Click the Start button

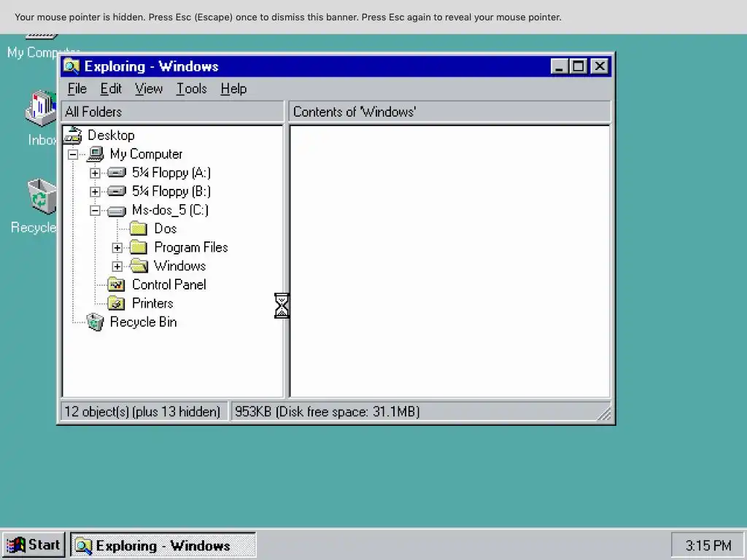click(x=34, y=545)
